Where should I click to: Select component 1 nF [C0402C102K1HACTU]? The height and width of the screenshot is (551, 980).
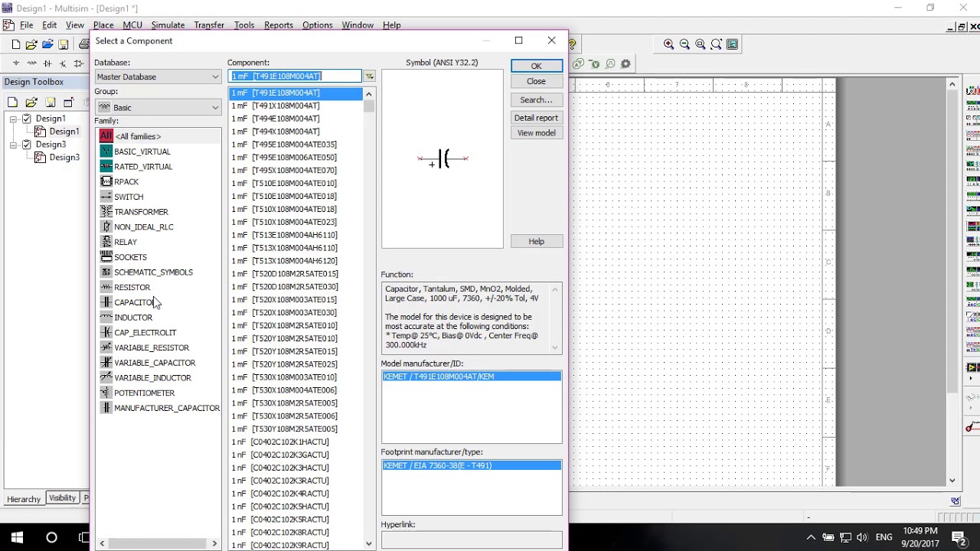tap(280, 442)
